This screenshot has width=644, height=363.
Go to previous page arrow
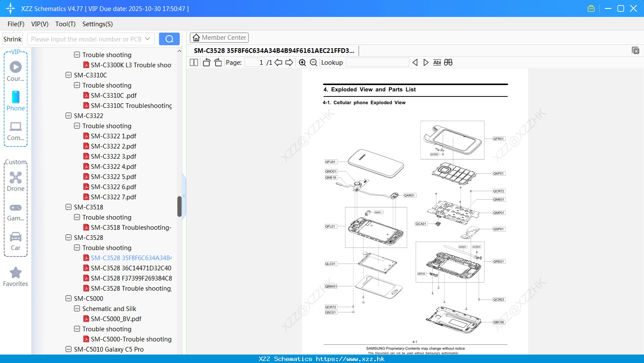(x=278, y=63)
